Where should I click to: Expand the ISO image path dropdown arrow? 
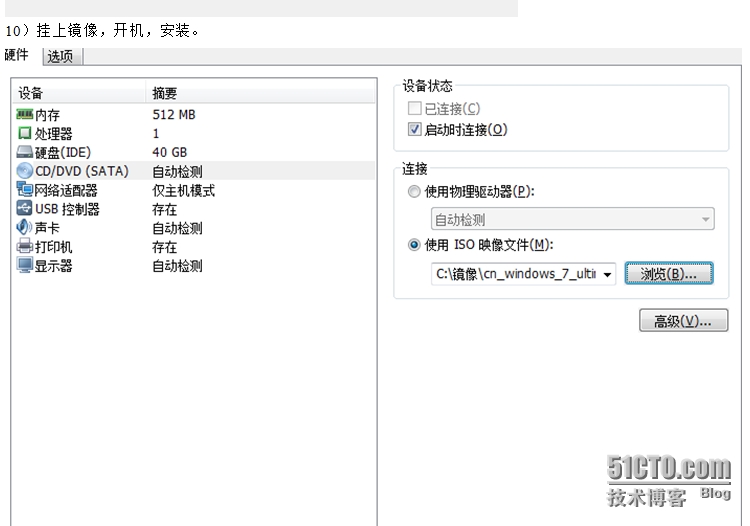click(x=607, y=274)
